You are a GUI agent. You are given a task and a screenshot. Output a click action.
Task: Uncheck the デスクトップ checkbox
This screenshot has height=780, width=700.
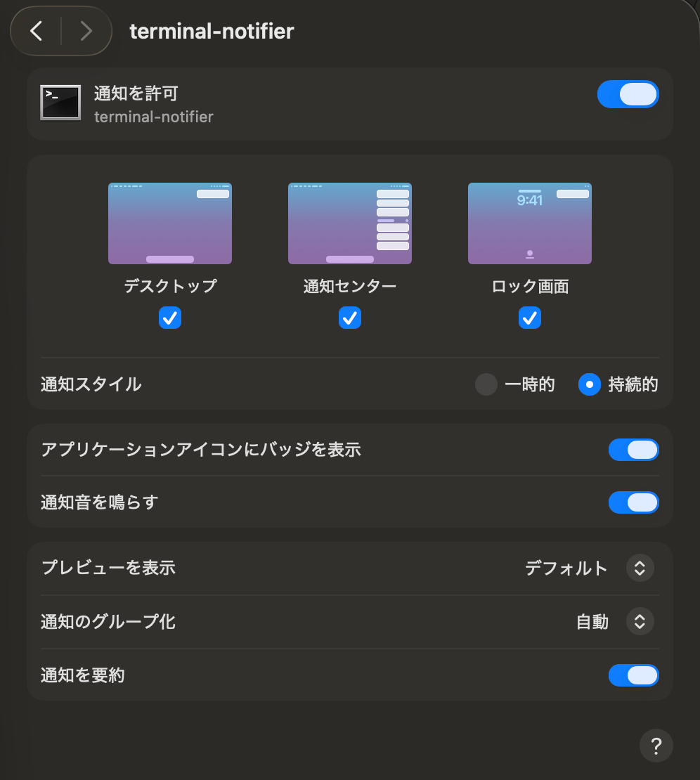point(169,318)
